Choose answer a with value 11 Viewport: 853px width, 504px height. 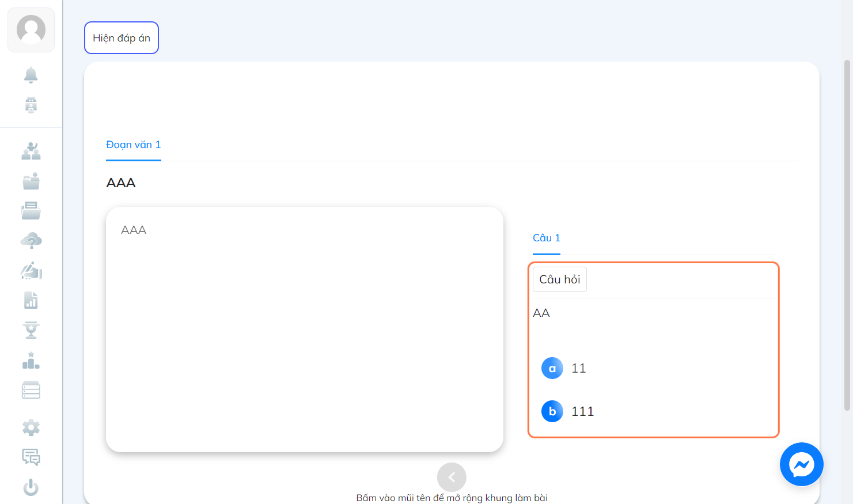coord(564,368)
